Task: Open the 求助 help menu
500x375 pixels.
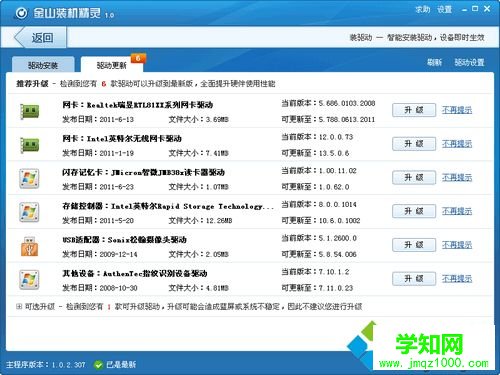Action: (x=422, y=10)
